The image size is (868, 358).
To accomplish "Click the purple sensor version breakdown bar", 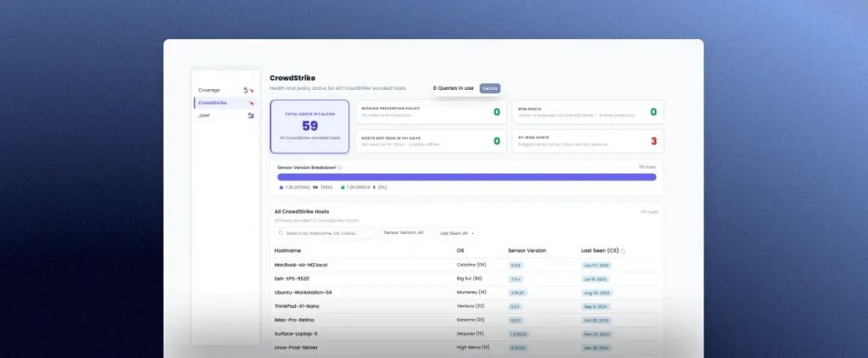I will pyautogui.click(x=467, y=177).
